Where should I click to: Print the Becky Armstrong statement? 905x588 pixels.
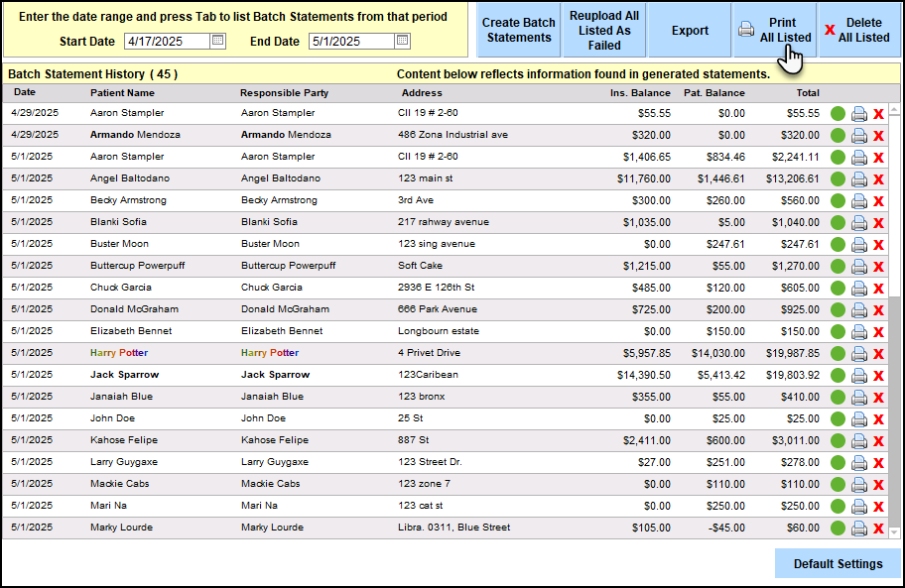tap(859, 201)
